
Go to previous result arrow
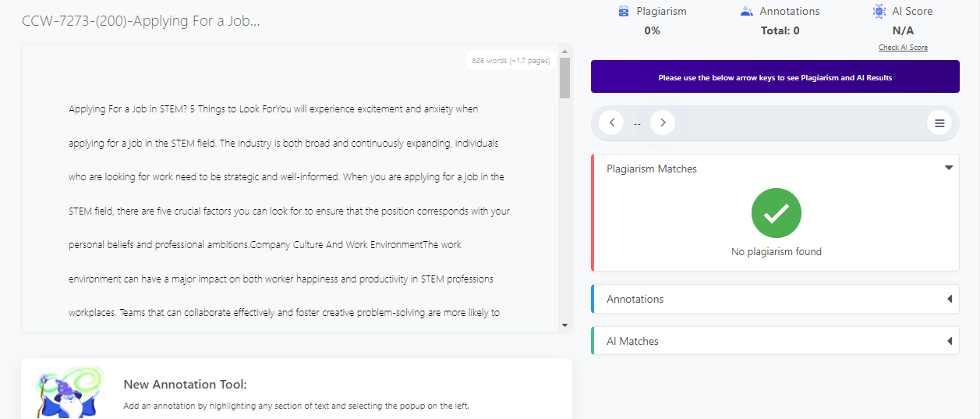[x=612, y=123]
